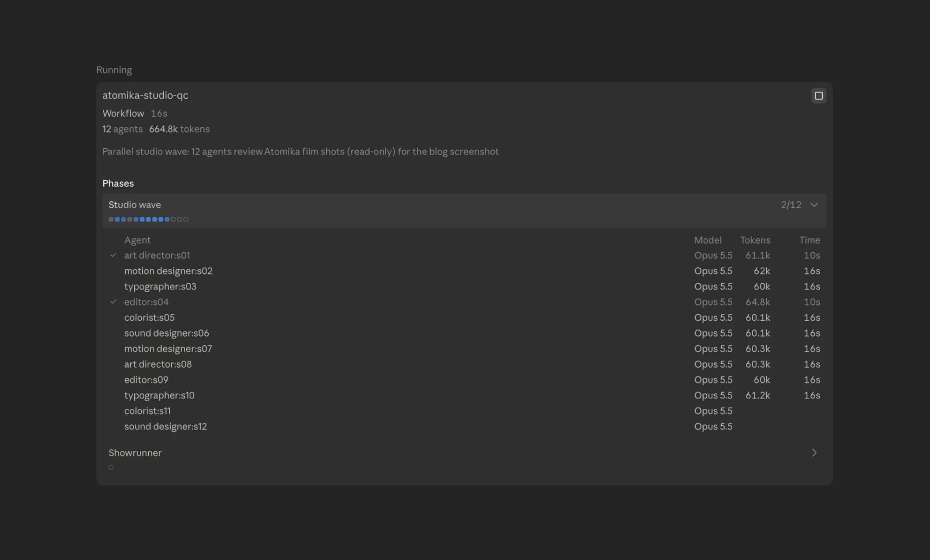
Task: Click the Studio wave phase title
Action: coord(135,205)
